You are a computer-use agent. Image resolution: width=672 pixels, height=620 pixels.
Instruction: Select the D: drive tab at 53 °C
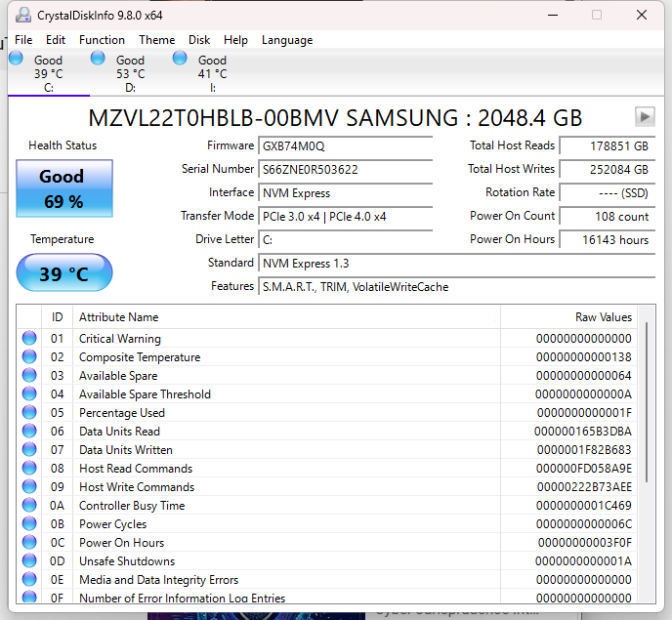(x=130, y=73)
